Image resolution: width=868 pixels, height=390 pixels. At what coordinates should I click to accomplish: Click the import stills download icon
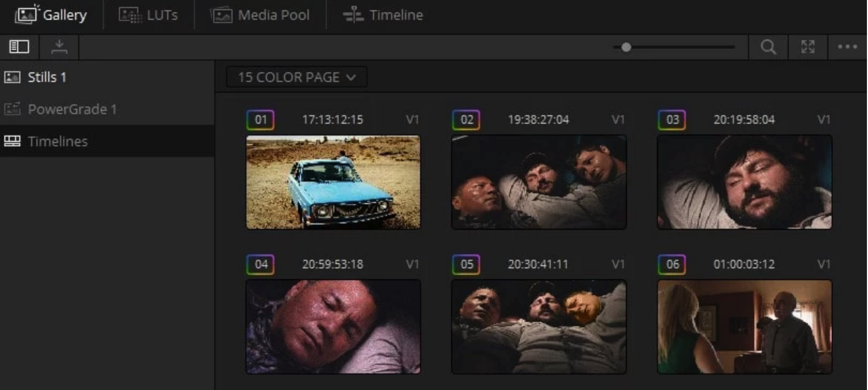click(59, 47)
